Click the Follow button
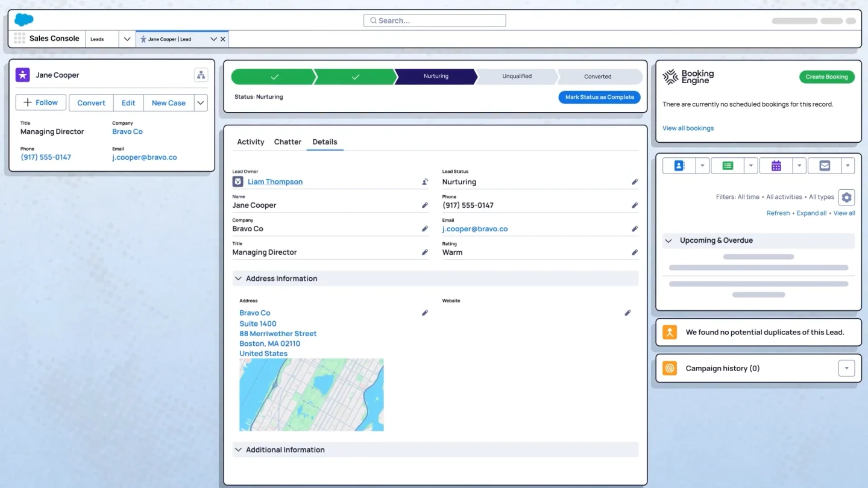 (41, 103)
